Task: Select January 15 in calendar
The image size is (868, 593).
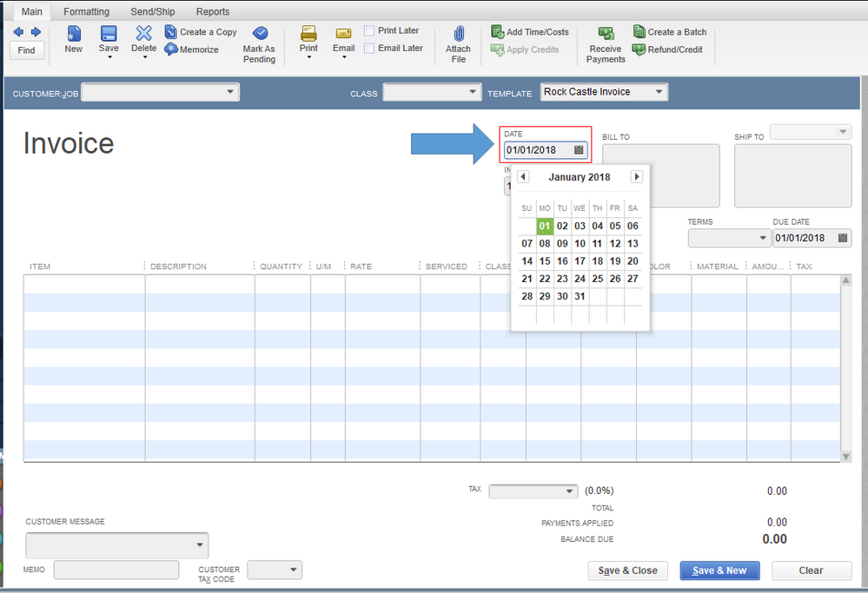Action: [x=545, y=261]
